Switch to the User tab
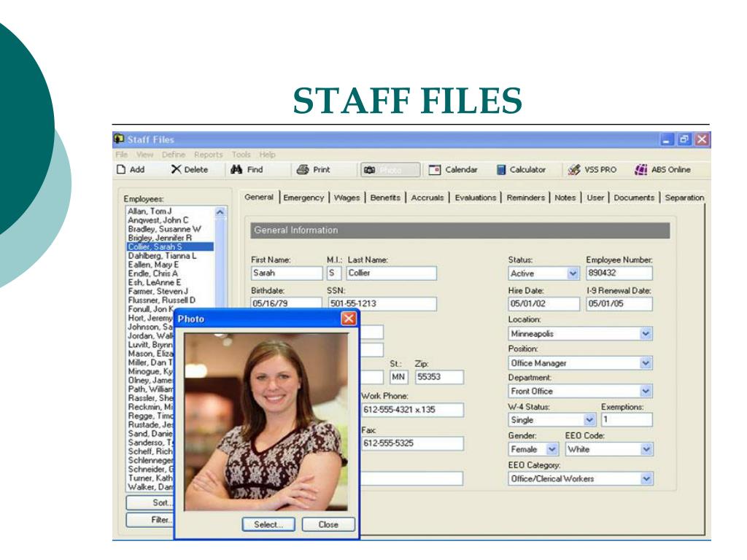The height and width of the screenshot is (560, 747). point(595,198)
